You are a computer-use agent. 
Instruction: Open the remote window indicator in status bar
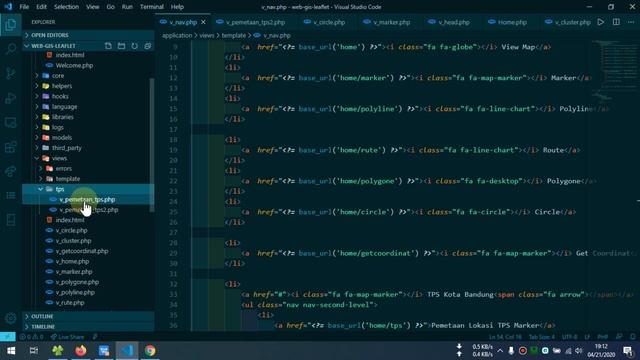(x=8, y=337)
